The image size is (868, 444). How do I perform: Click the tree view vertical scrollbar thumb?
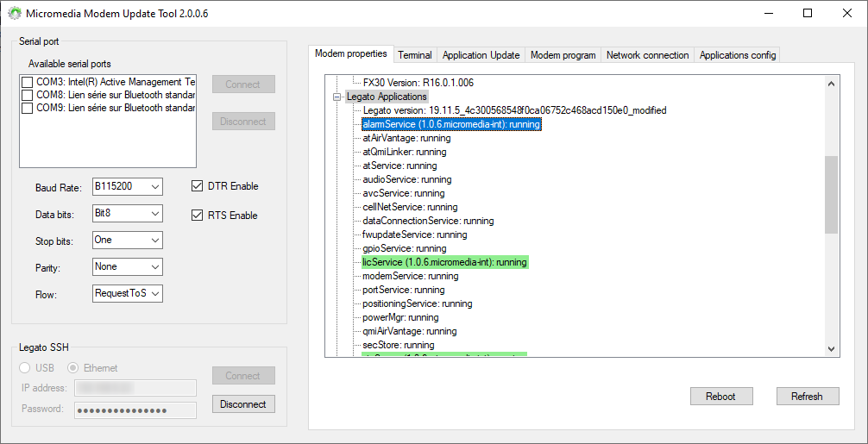coord(831,194)
